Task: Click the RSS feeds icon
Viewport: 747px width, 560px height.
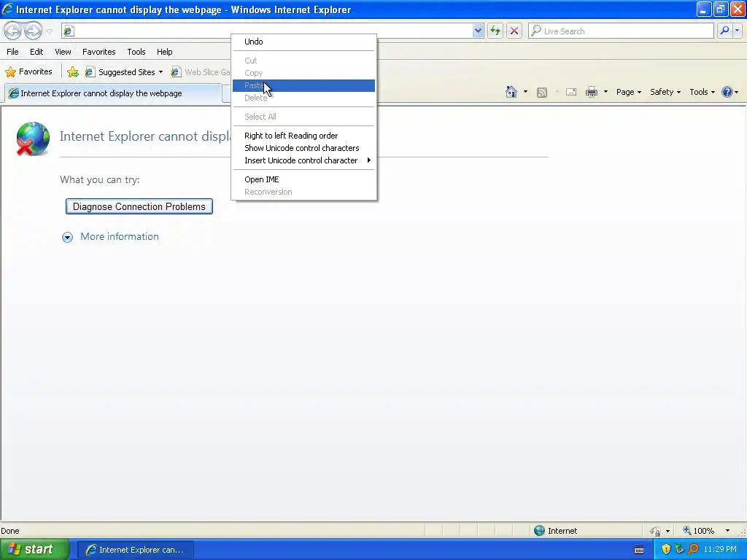Action: pos(542,93)
